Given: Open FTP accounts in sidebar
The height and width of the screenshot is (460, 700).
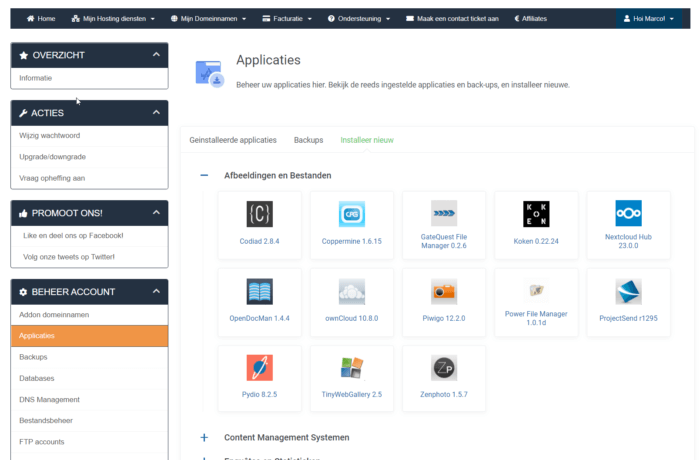Looking at the screenshot, I should [x=89, y=442].
